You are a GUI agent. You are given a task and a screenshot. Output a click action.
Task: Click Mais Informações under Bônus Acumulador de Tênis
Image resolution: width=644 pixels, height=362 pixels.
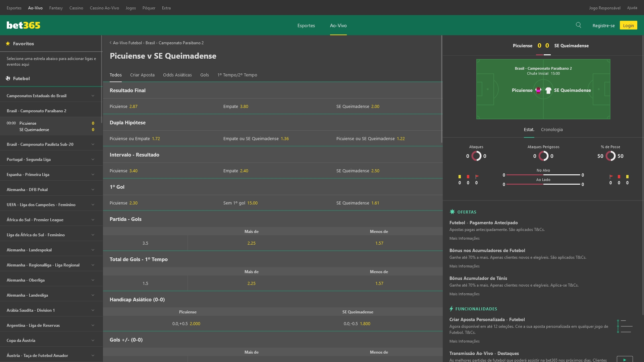click(x=464, y=294)
